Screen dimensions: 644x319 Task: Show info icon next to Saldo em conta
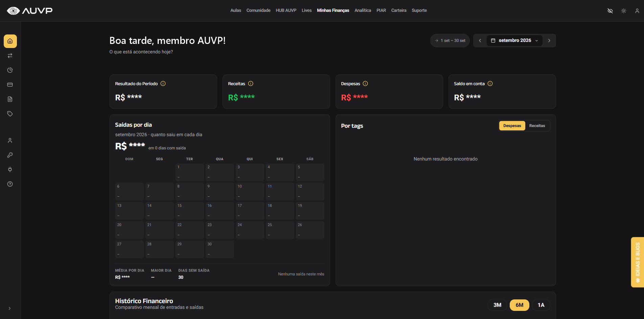coord(490,83)
